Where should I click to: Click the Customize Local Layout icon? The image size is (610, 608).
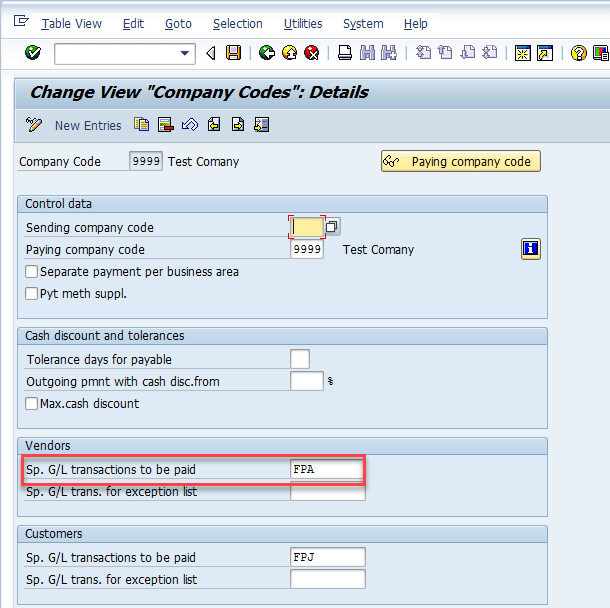(x=601, y=53)
